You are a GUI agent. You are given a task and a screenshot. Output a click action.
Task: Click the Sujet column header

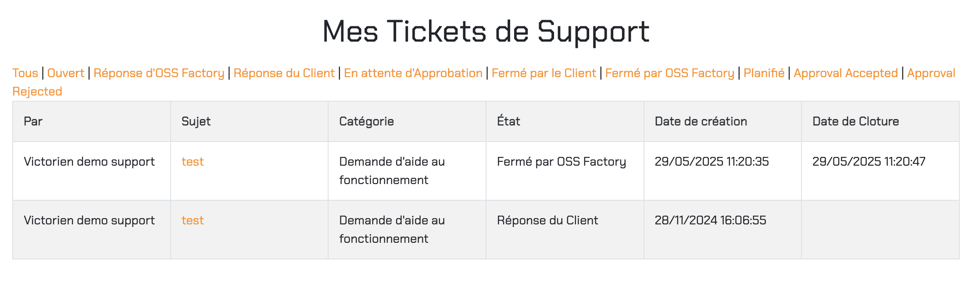tap(196, 121)
